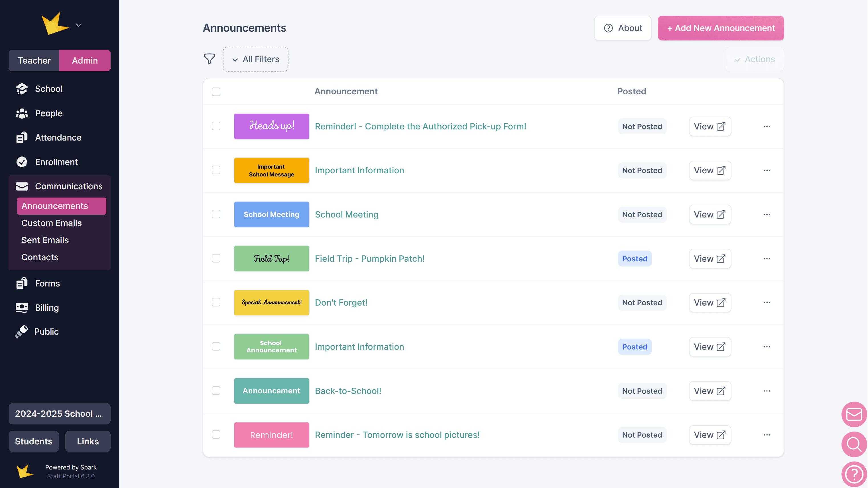Open Custom Emails in the sidebar
Viewport: 868px width, 488px height.
click(52, 223)
